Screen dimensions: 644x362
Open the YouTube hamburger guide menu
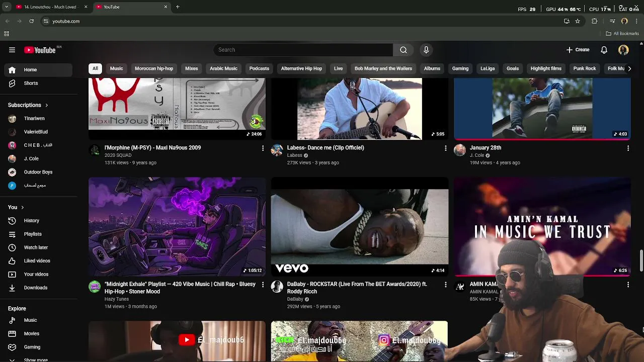coord(12,50)
